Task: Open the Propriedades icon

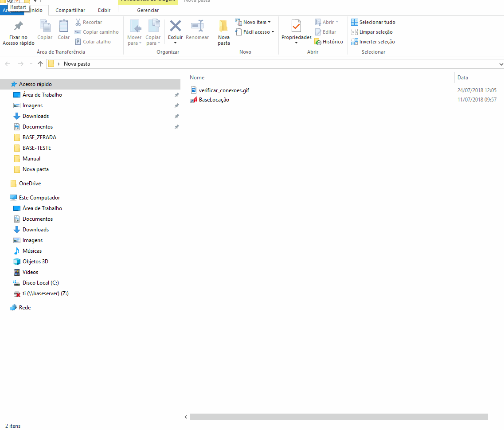Action: (296, 26)
